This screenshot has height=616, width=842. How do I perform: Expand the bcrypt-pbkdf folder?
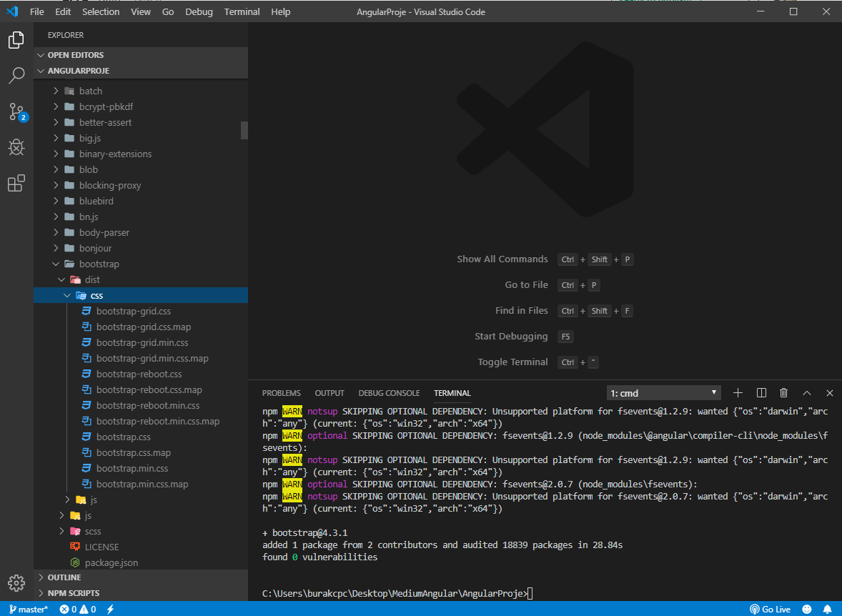point(141,106)
